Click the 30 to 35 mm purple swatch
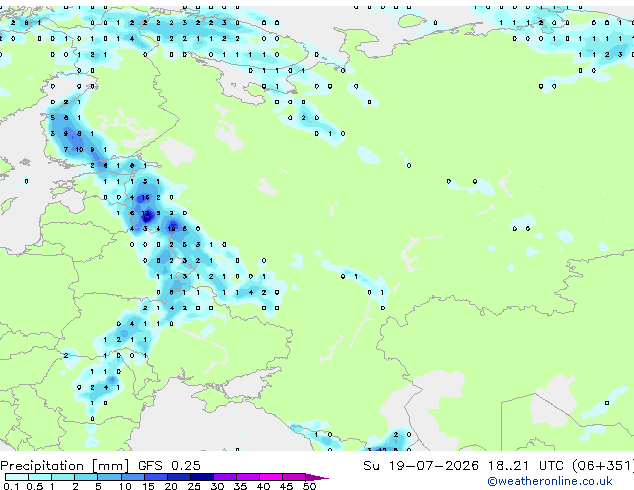634x490 pixels. [x=224, y=477]
